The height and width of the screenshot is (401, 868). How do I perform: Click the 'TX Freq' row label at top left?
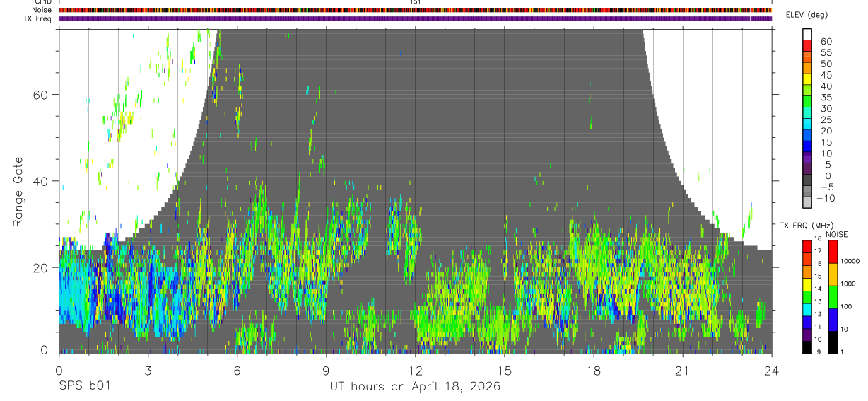click(x=38, y=18)
